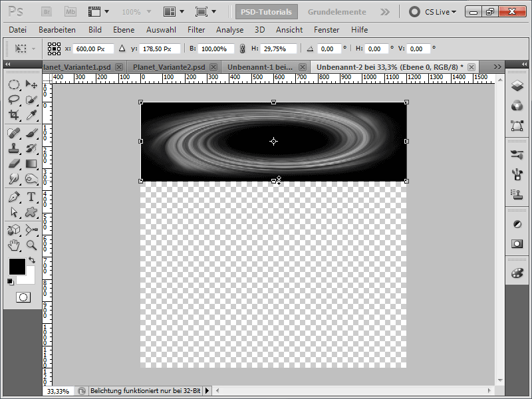Select the Brush tool
This screenshot has width=532, height=399.
[31, 133]
